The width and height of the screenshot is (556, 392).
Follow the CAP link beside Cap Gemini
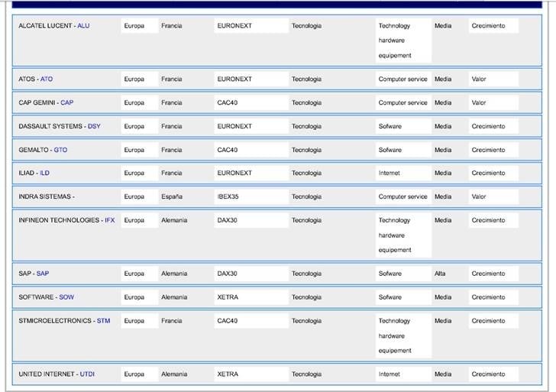66,102
